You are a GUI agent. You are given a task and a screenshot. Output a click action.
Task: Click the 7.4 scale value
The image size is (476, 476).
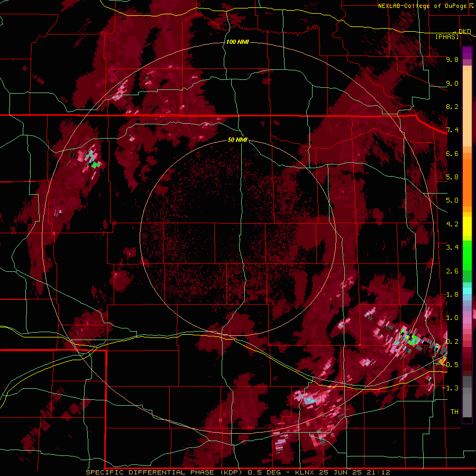452,130
